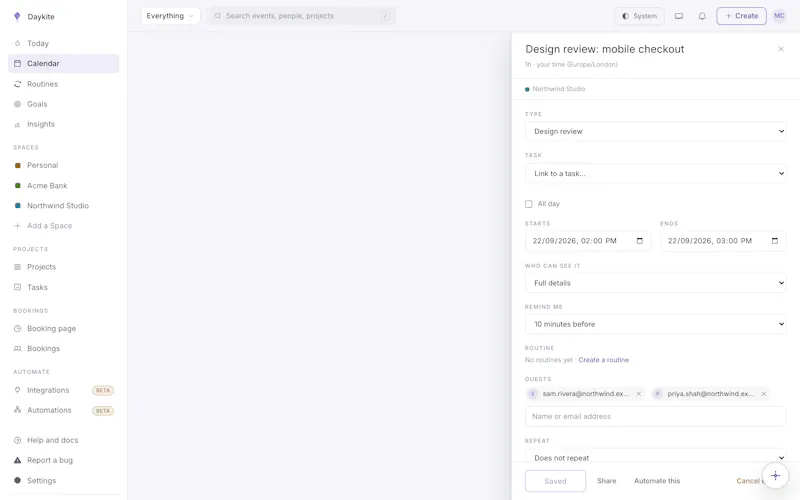Select Northwind Studio space in sidebar
800x500 pixels.
[x=63, y=206]
